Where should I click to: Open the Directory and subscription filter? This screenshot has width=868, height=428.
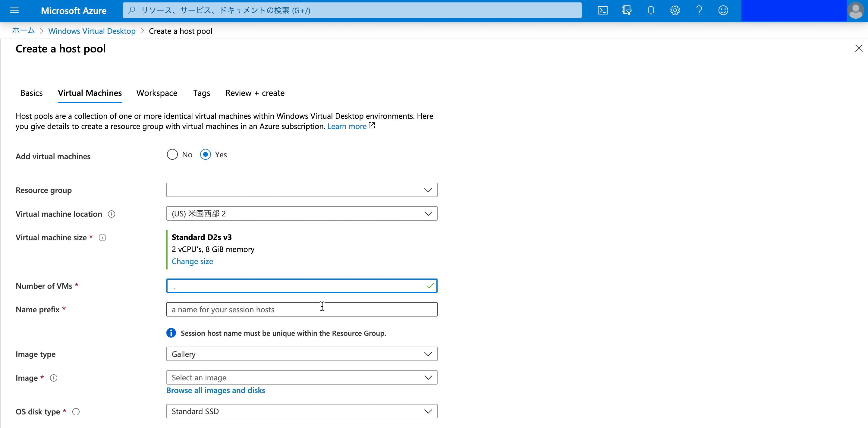[626, 11]
